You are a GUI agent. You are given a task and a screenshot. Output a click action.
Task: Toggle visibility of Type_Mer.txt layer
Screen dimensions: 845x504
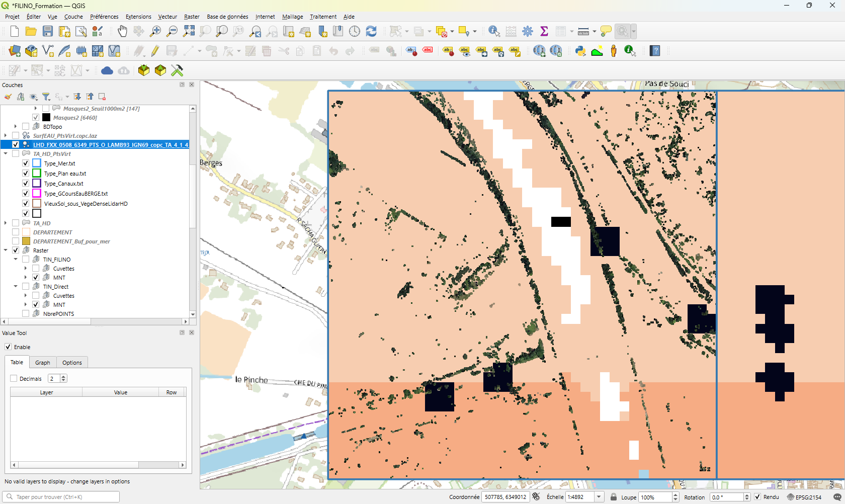(x=26, y=163)
